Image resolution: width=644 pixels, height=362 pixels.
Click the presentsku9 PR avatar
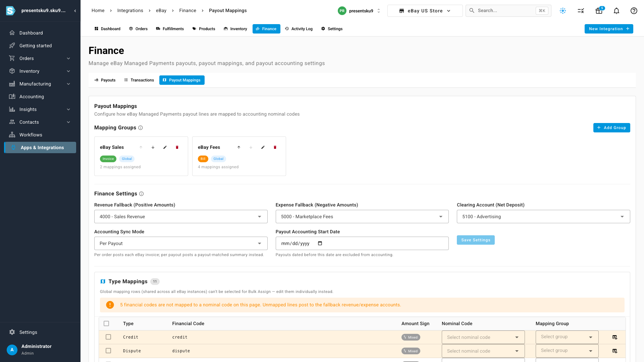click(x=342, y=11)
